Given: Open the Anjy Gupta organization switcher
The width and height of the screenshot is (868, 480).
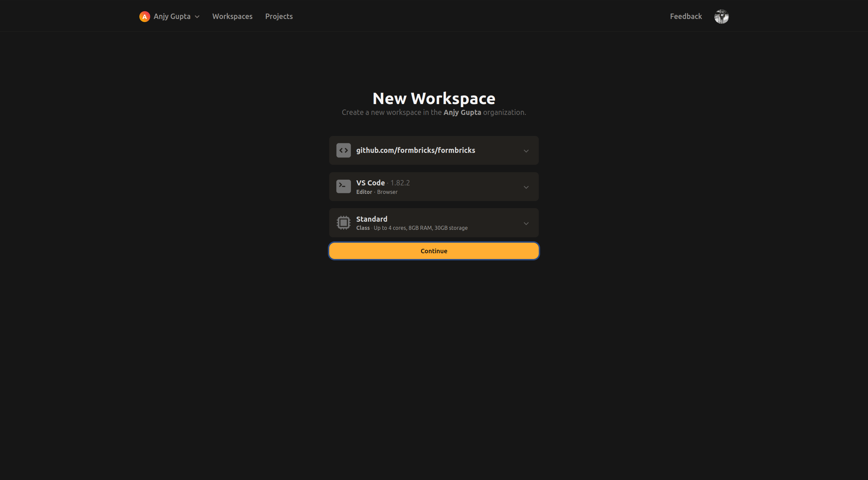Looking at the screenshot, I should [x=170, y=17].
